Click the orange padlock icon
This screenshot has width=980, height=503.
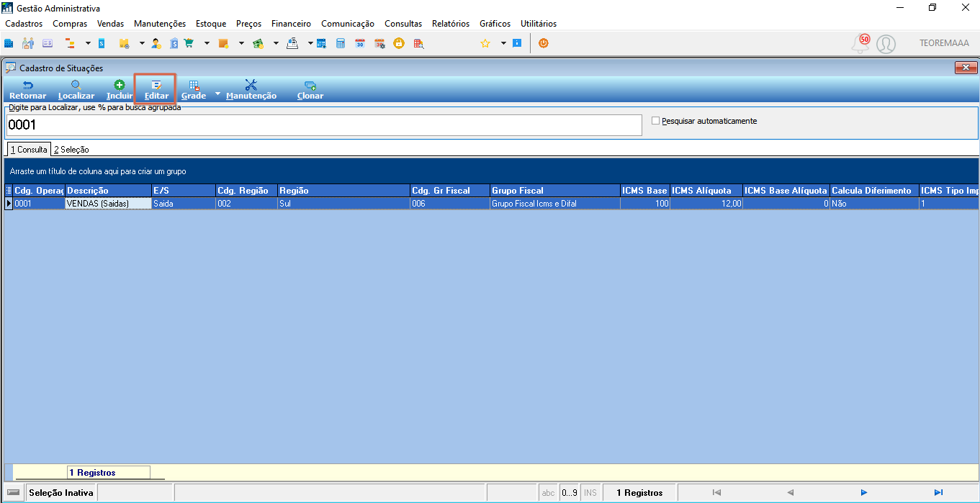click(x=398, y=43)
